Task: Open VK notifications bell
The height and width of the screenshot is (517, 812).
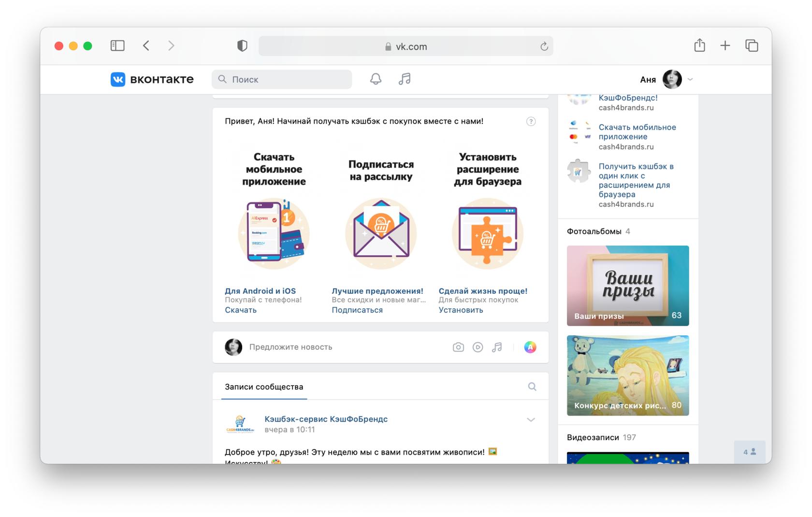Action: click(x=376, y=79)
